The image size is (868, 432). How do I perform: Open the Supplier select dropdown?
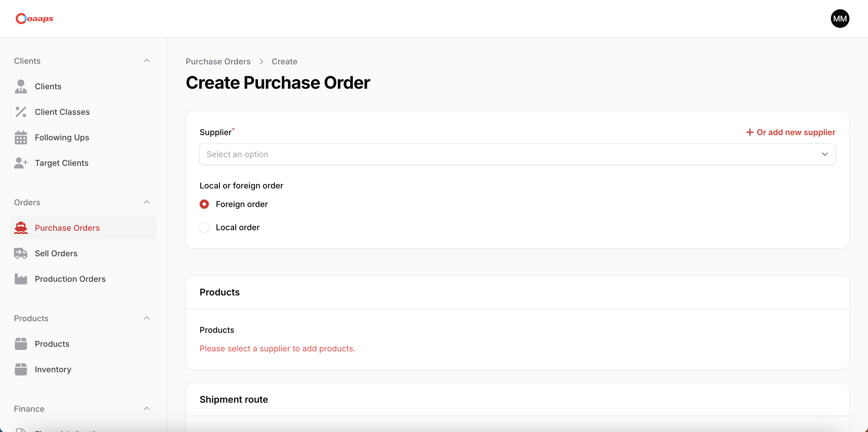click(x=517, y=154)
